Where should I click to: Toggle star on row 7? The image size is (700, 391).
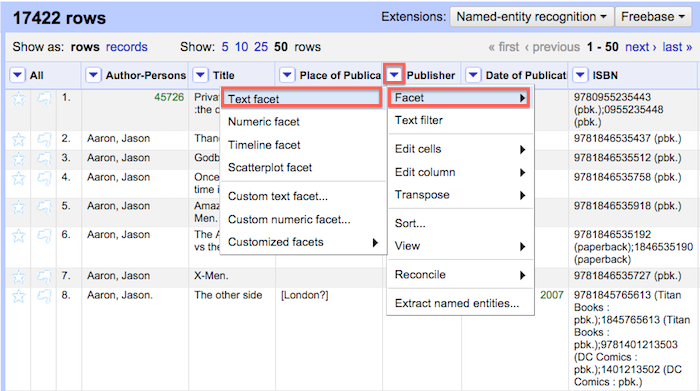tap(18, 277)
